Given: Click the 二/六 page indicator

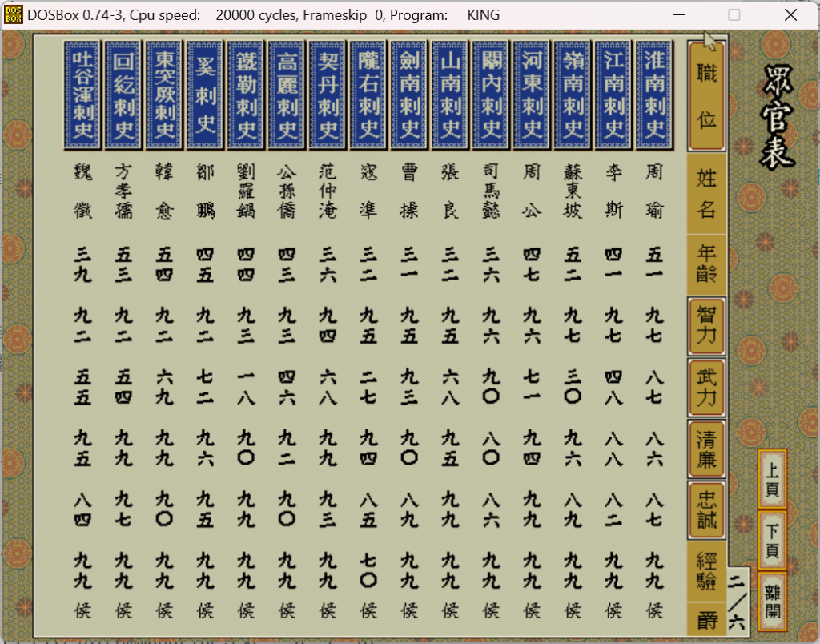Looking at the screenshot, I should (x=737, y=602).
